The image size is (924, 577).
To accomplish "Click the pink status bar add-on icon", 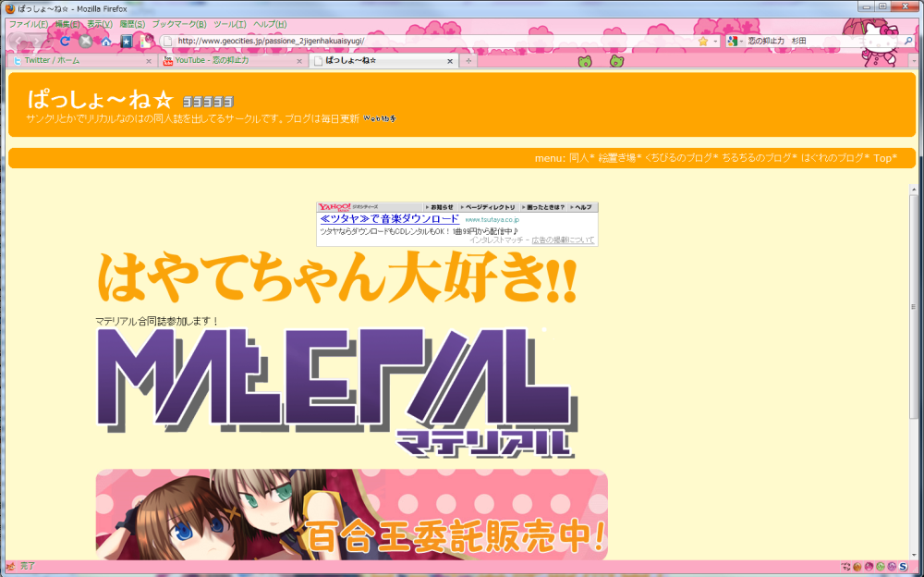I will click(869, 567).
